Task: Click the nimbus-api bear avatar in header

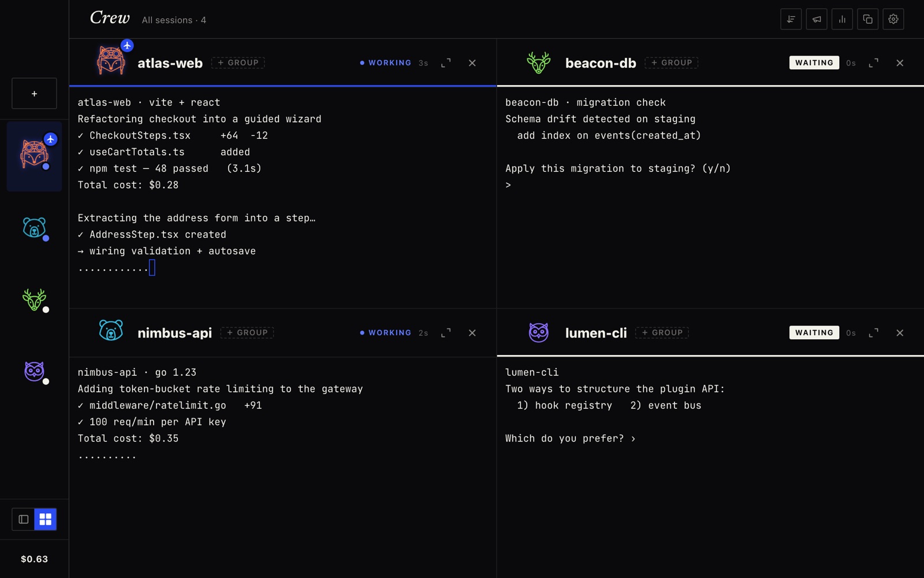Action: 111,331
